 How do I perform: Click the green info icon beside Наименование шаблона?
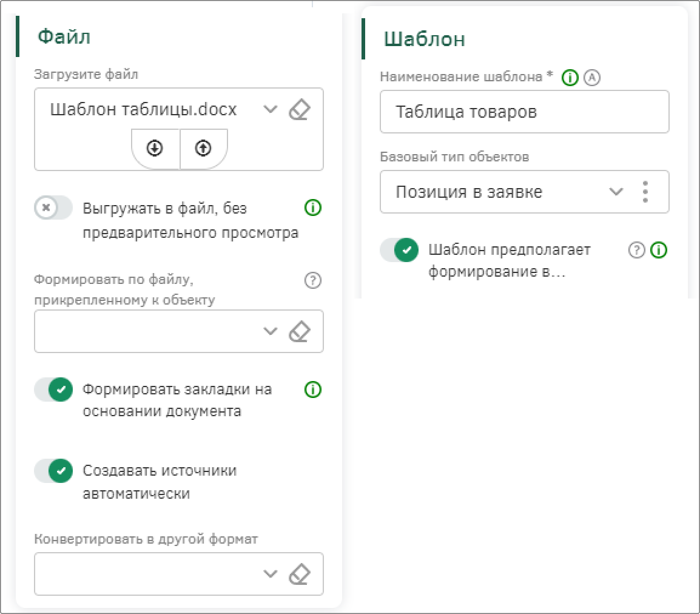570,78
